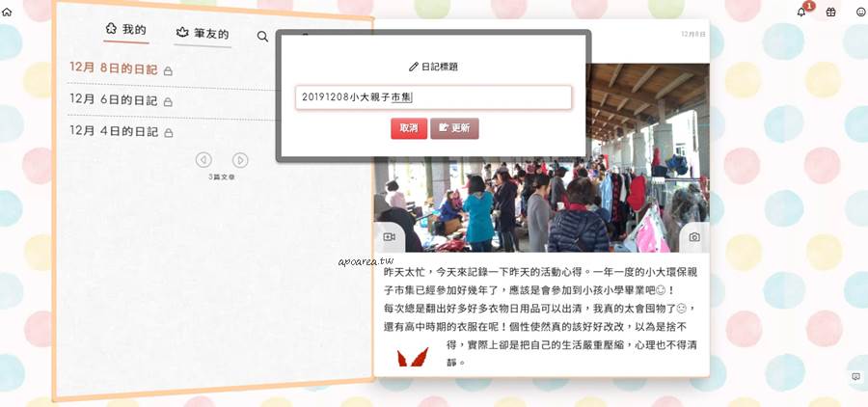Toggle lock on 12月 4日的日記
The width and height of the screenshot is (868, 407).
coord(168,133)
